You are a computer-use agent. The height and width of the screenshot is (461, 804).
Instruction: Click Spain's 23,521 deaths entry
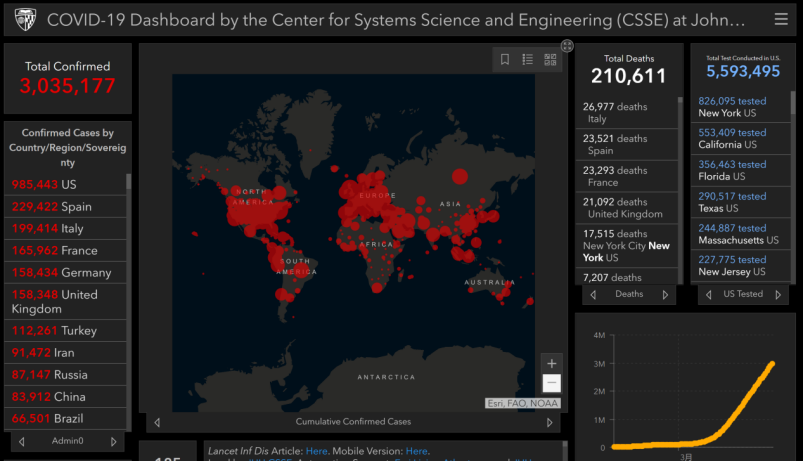click(x=627, y=145)
